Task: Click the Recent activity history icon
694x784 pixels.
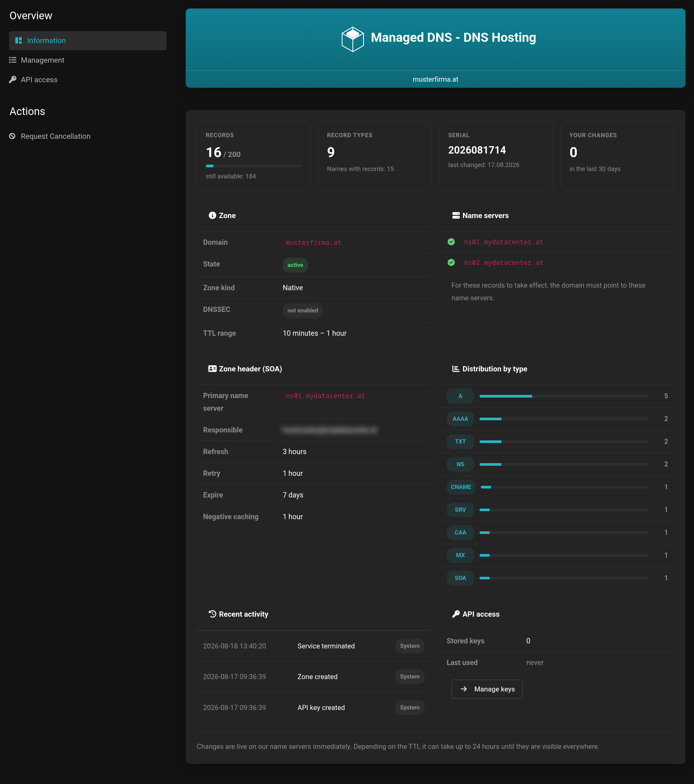Action: [x=212, y=614]
